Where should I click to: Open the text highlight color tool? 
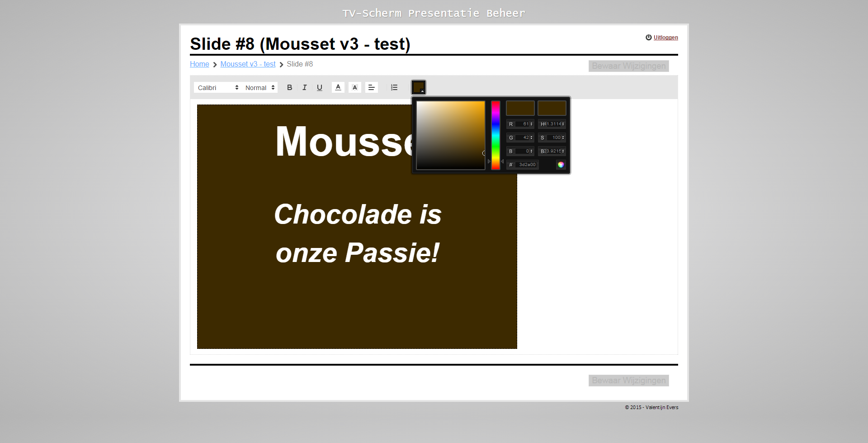coord(355,87)
